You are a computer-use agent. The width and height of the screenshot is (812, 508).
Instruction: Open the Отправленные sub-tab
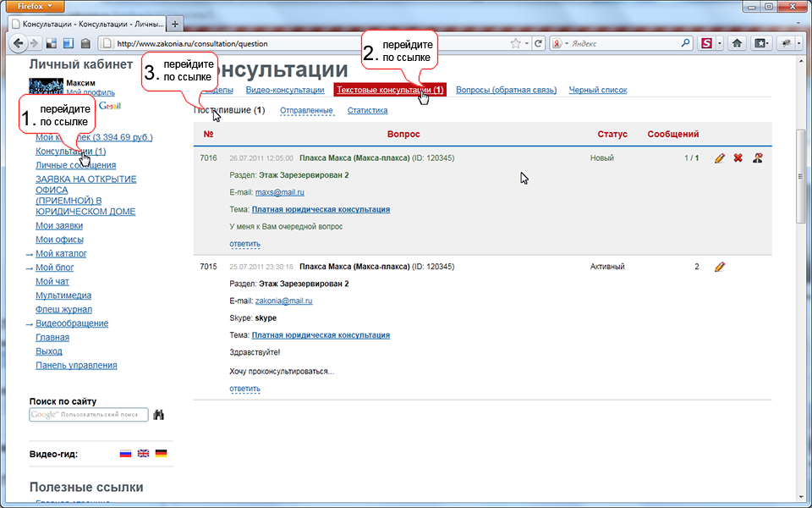[306, 110]
